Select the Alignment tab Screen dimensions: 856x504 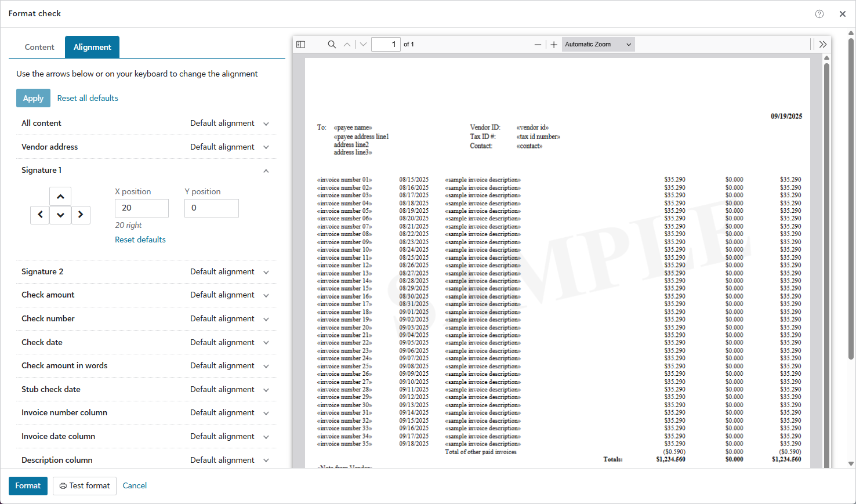click(x=92, y=47)
